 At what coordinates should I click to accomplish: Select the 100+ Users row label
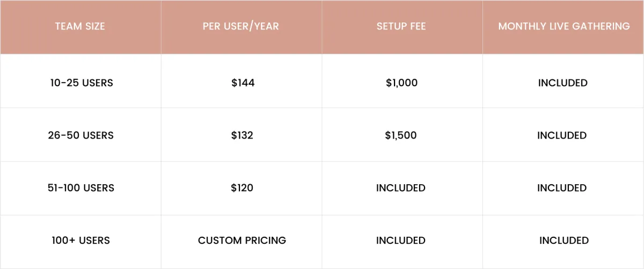pyautogui.click(x=81, y=241)
